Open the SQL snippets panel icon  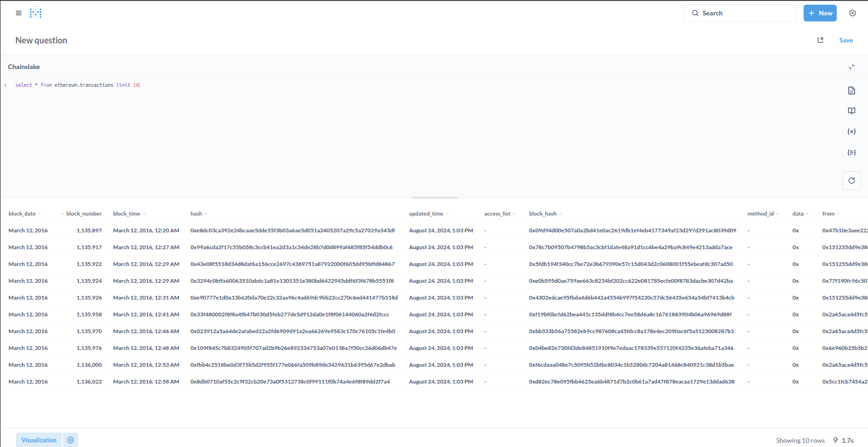pos(852,153)
